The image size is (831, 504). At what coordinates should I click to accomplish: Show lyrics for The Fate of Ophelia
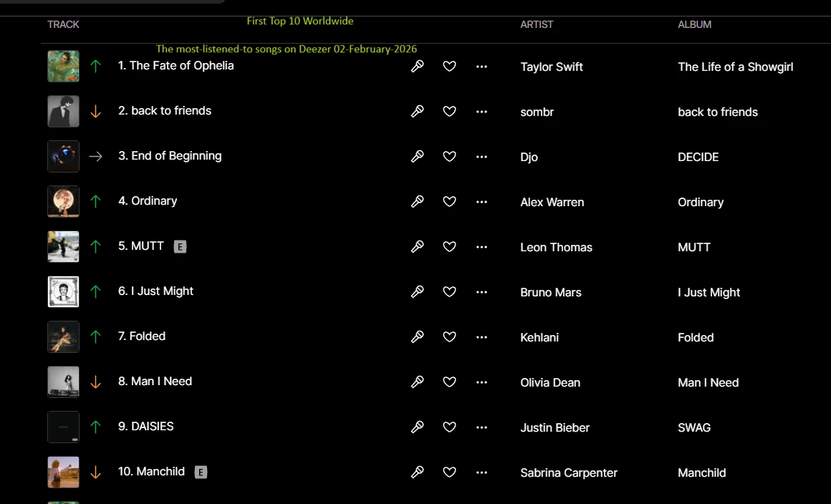pos(418,67)
